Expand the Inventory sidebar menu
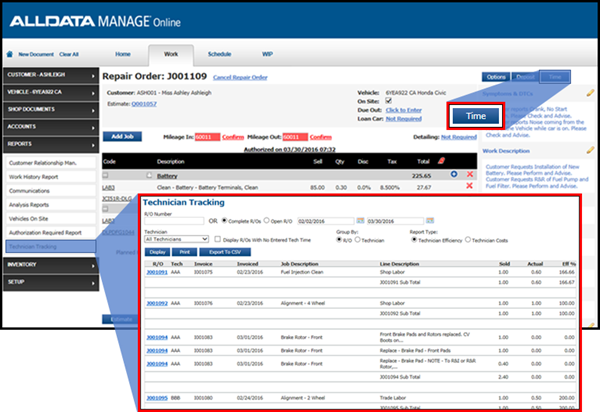 tap(51, 265)
